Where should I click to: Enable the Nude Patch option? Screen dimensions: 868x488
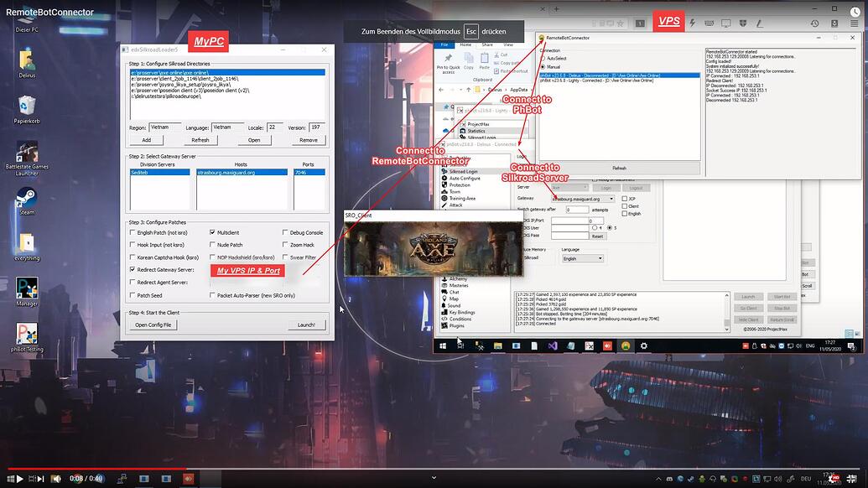coord(213,244)
